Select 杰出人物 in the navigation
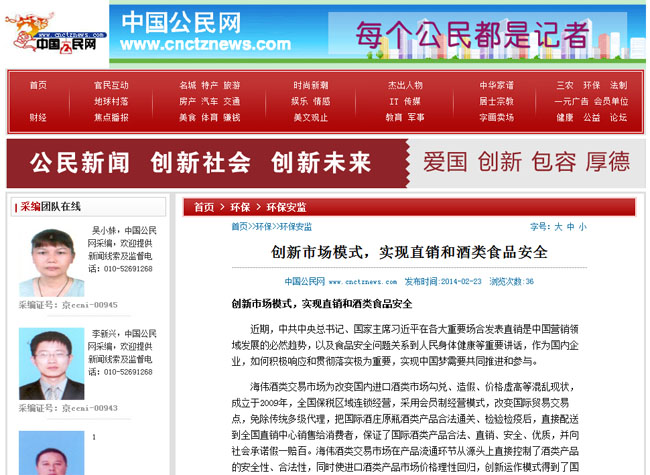Screen dimensions: 650x475 coord(405,85)
